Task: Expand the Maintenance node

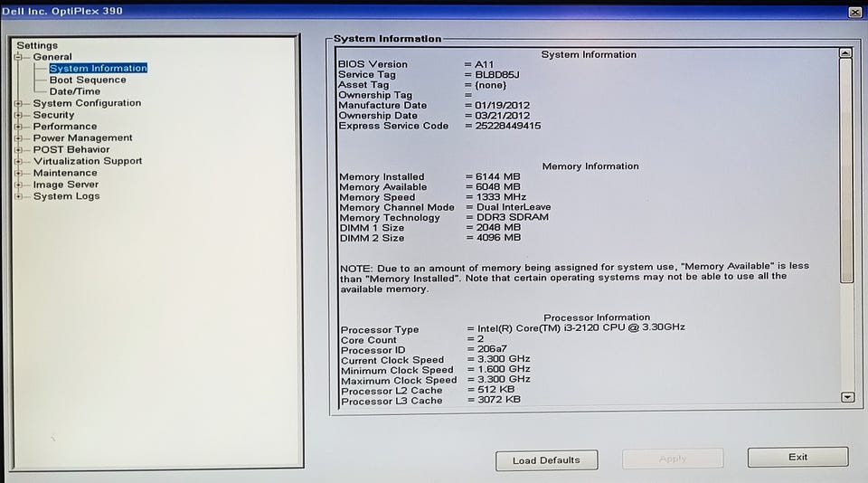Action: (x=18, y=174)
